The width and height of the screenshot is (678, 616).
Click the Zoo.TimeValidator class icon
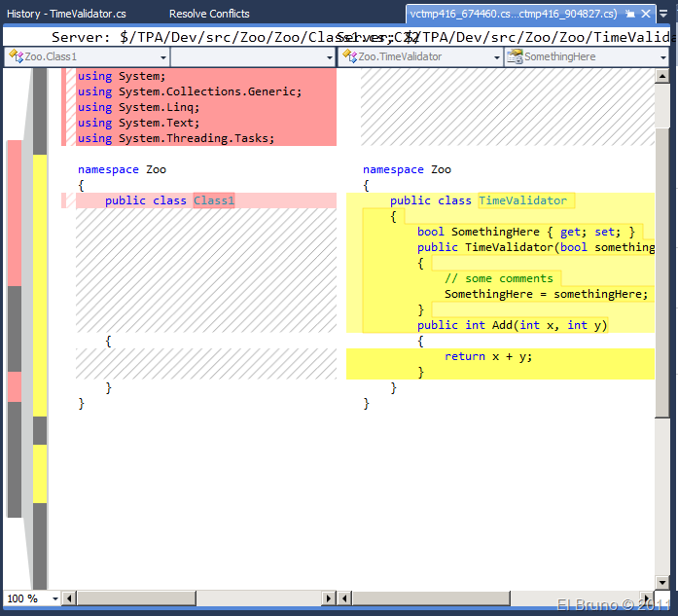pyautogui.click(x=348, y=57)
